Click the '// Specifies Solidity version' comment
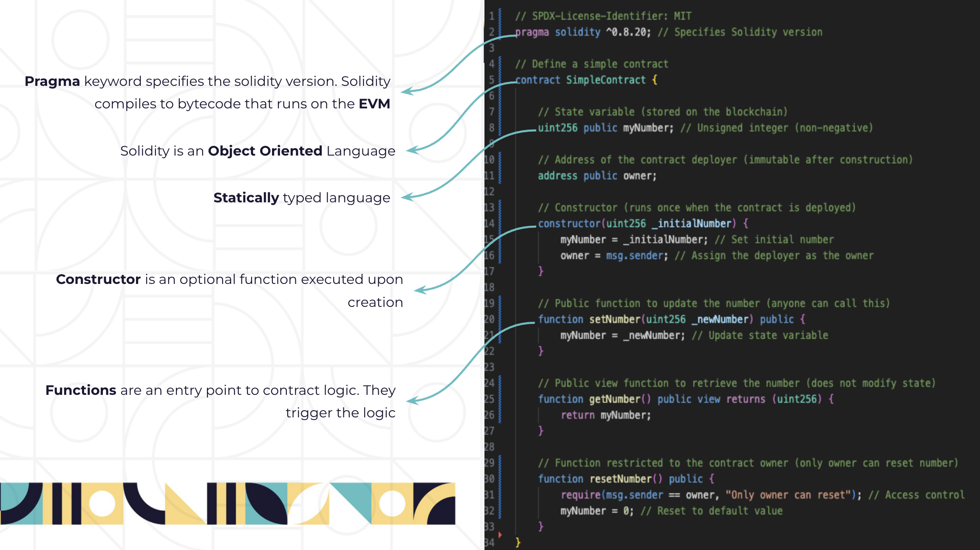Viewport: 980px width, 550px height. [x=740, y=32]
